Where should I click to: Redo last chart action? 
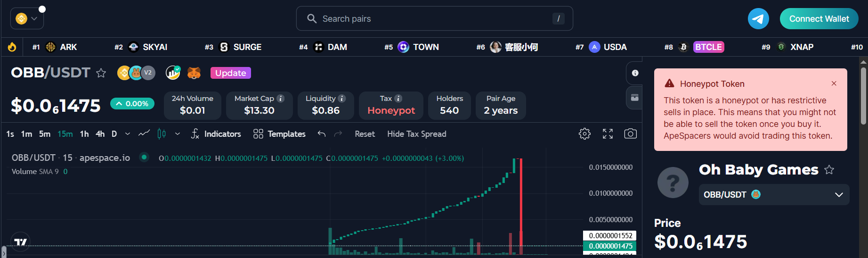tap(338, 134)
